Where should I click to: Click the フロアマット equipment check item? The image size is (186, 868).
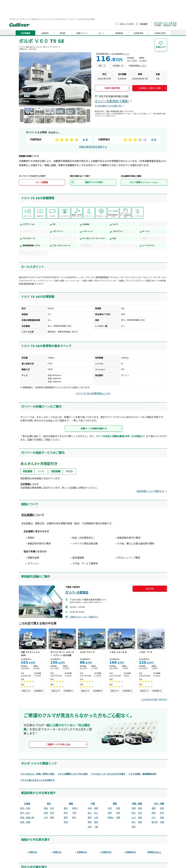[x=123, y=231]
